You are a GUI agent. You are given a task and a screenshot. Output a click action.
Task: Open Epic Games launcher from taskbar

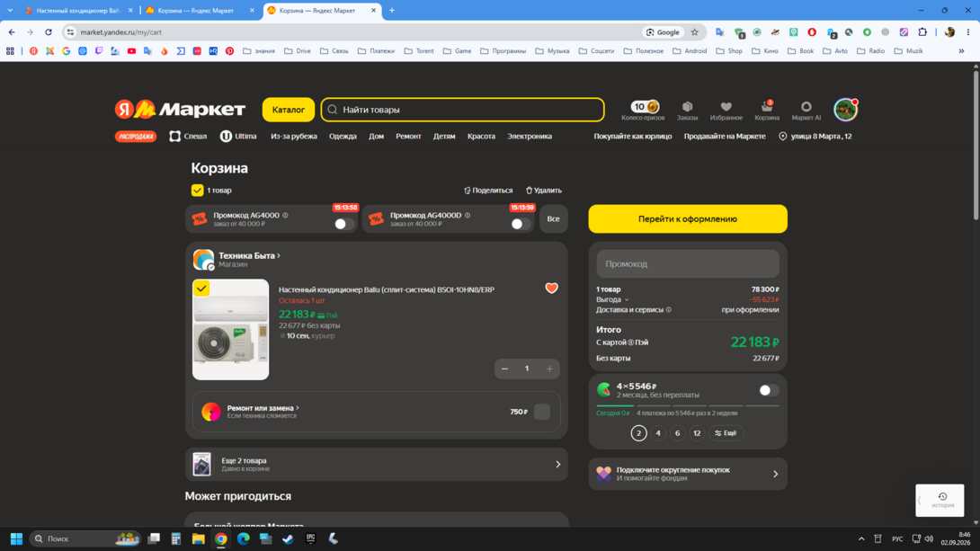coord(310,538)
